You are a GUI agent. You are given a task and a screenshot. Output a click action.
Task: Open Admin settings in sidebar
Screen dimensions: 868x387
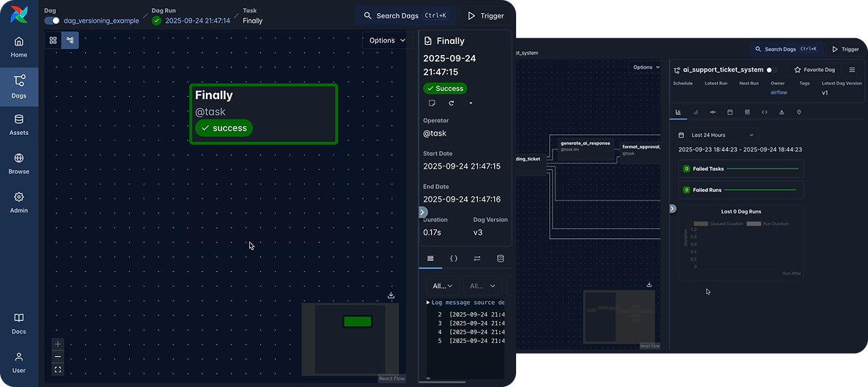tap(19, 202)
